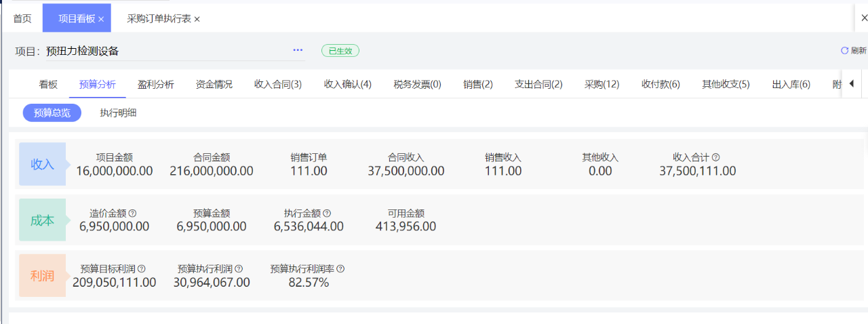Image resolution: width=868 pixels, height=324 pixels.
Task: Click the help icon next to 预算执行利润
Action: 239,268
